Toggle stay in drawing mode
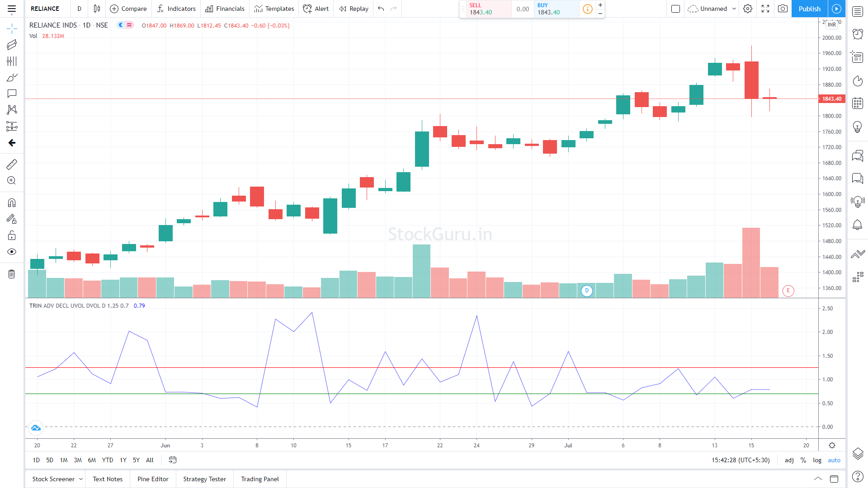 tap(12, 219)
